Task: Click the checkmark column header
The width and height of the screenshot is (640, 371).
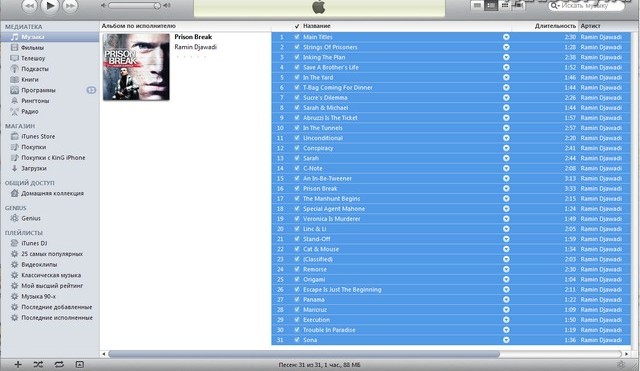Action: [297, 26]
